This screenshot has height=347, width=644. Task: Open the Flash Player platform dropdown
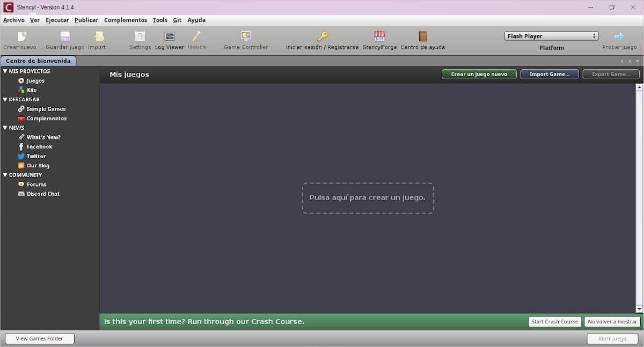tap(551, 36)
